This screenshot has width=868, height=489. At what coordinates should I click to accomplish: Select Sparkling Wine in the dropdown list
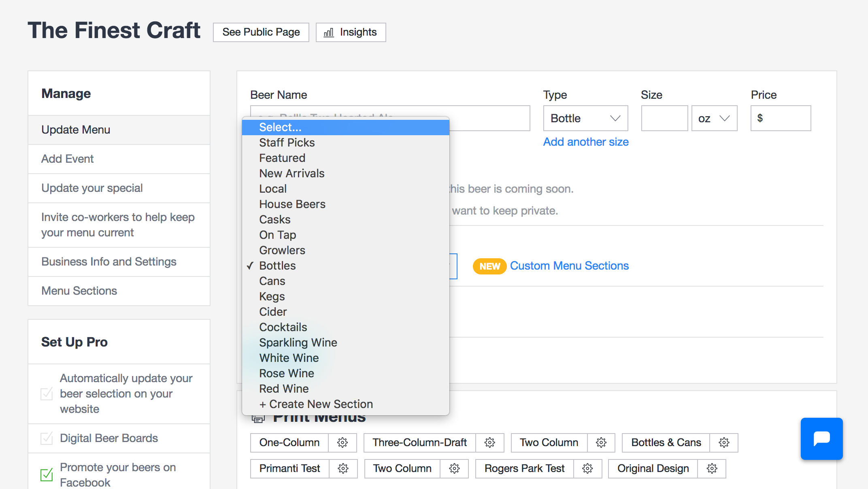(298, 342)
